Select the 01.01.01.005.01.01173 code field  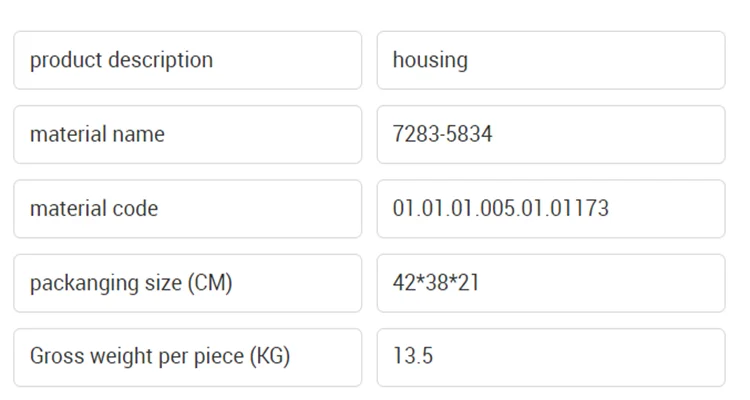point(550,209)
